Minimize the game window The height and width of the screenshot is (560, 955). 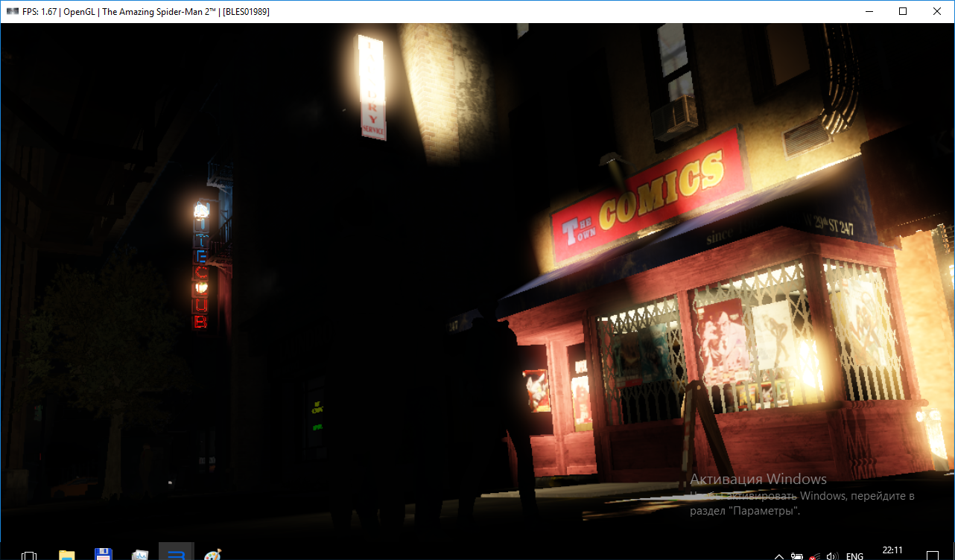click(869, 11)
